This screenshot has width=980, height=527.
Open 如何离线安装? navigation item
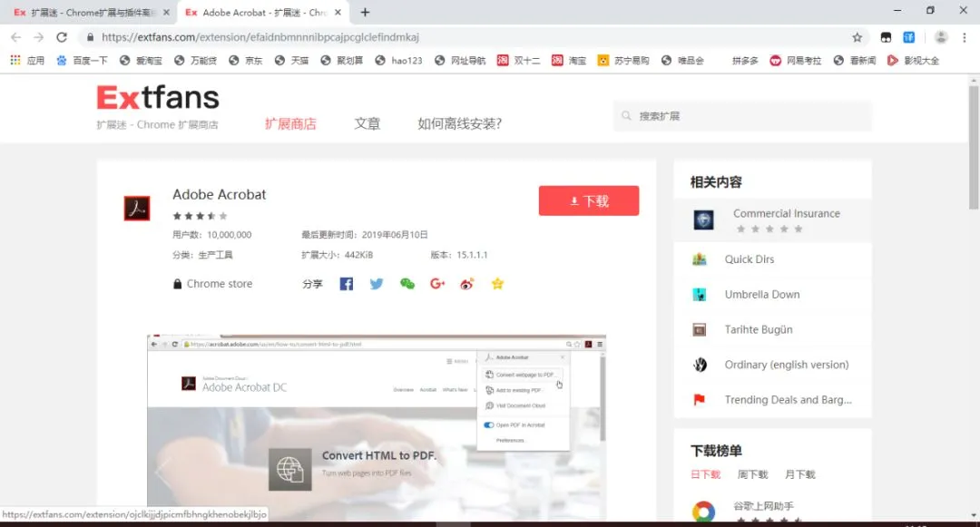(459, 123)
